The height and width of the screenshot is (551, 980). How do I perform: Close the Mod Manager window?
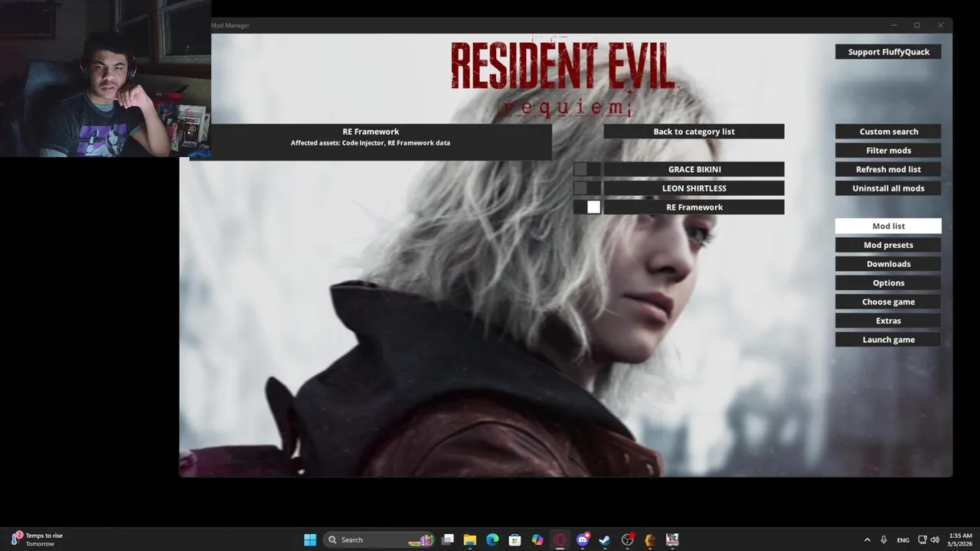[x=940, y=25]
